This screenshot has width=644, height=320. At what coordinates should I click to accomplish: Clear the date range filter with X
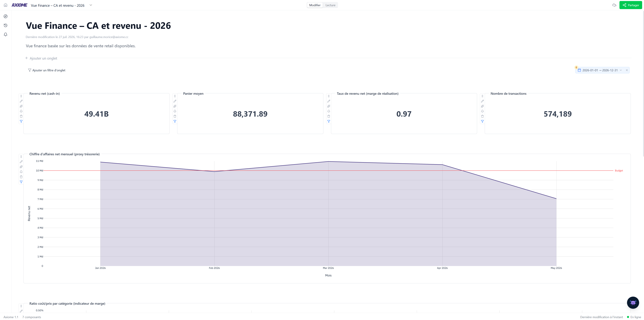(627, 70)
